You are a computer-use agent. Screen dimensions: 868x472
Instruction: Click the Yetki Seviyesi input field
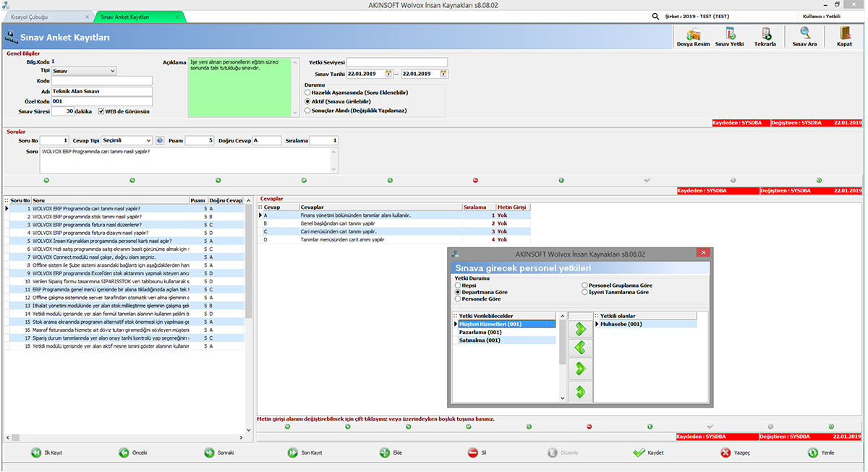[397, 62]
